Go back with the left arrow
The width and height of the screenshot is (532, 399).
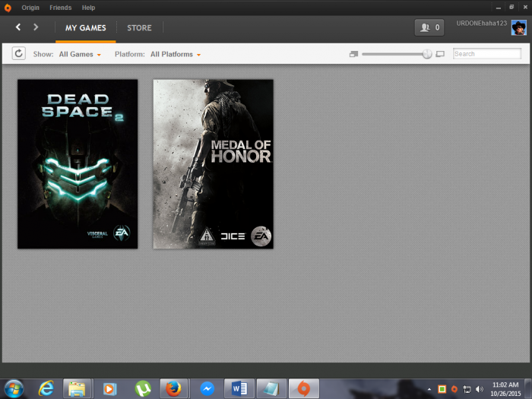(18, 27)
